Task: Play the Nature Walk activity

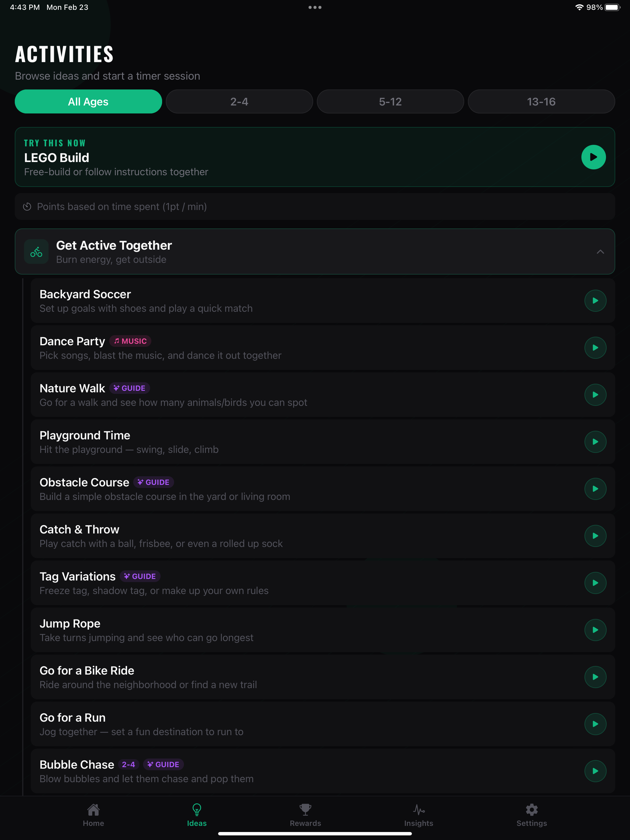Action: click(x=595, y=395)
